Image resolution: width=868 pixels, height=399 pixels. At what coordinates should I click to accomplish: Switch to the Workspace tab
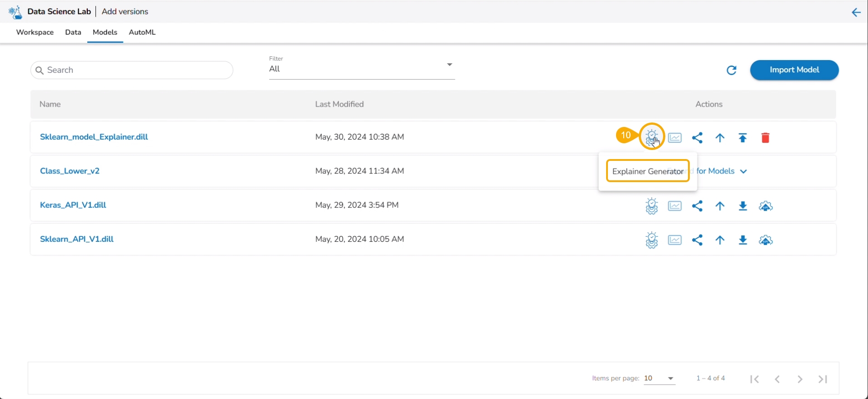(35, 33)
